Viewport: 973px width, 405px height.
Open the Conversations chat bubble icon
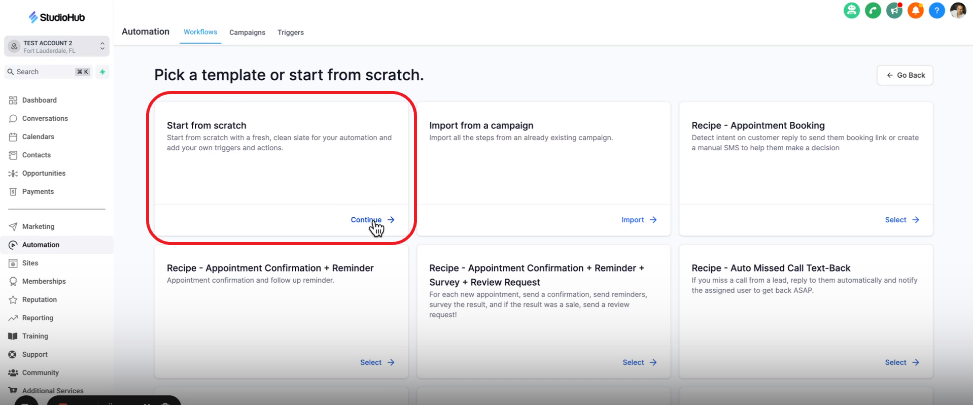coord(13,118)
